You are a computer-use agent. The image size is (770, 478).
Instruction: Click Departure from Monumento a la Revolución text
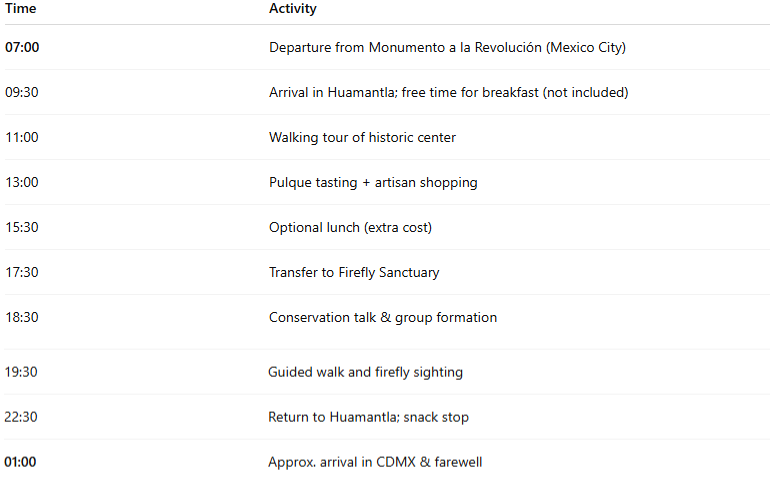447,47
